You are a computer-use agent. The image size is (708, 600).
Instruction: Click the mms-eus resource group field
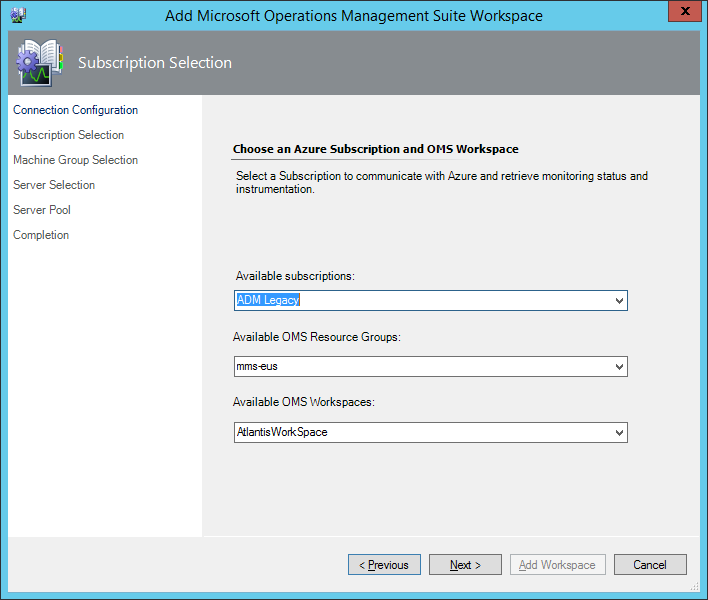pos(431,367)
